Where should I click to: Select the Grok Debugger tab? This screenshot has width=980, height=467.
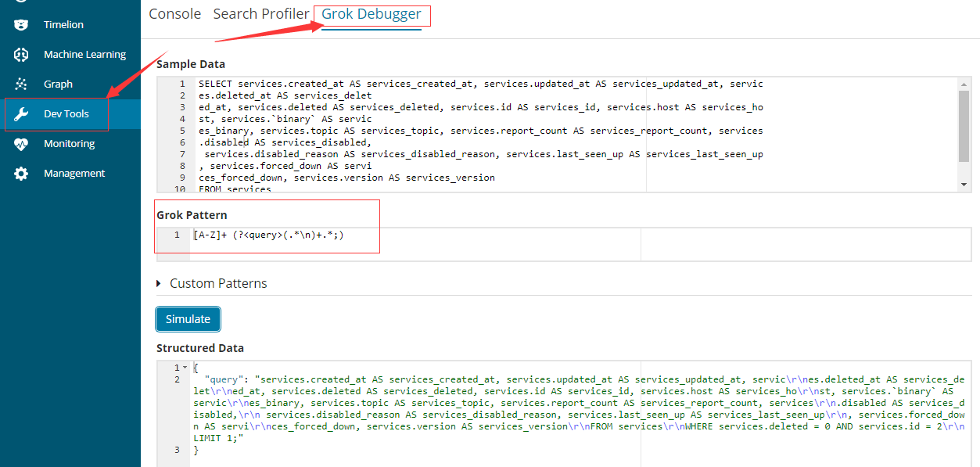click(x=372, y=14)
